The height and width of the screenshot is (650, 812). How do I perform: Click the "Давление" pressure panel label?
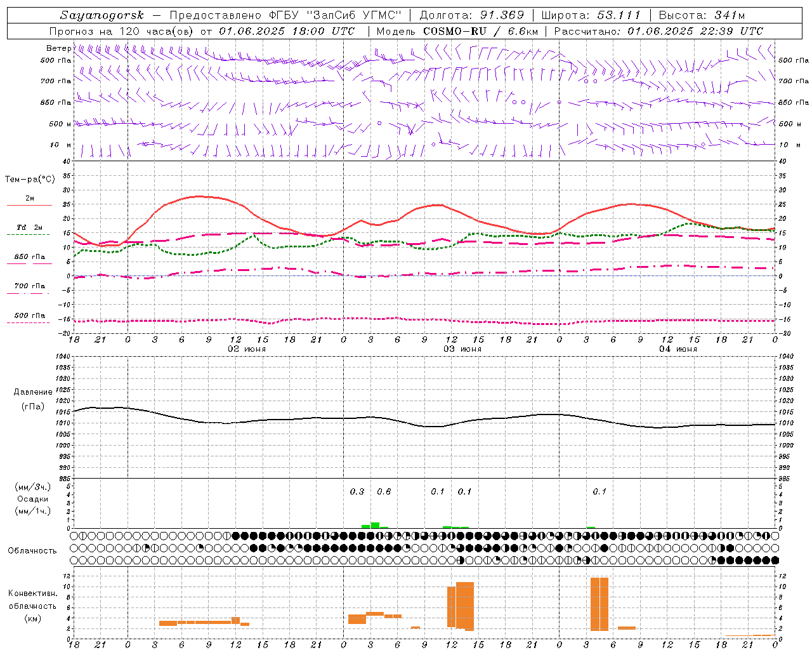tap(33, 392)
